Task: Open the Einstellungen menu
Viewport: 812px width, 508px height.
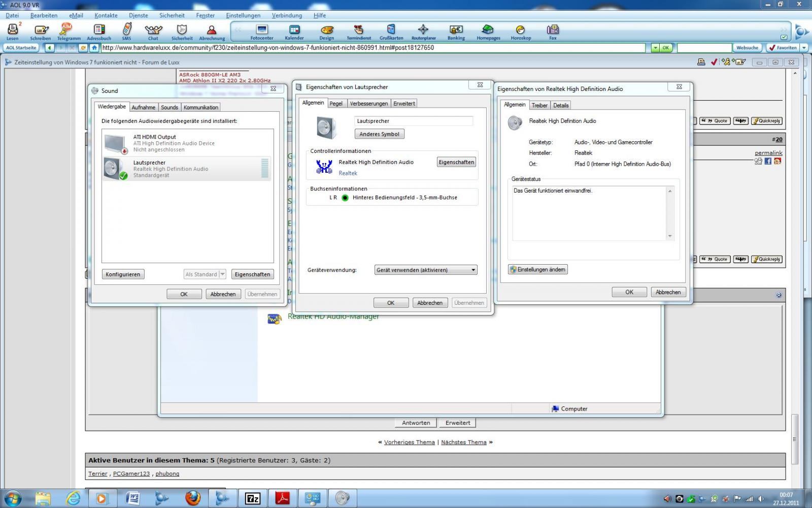Action: [243, 15]
